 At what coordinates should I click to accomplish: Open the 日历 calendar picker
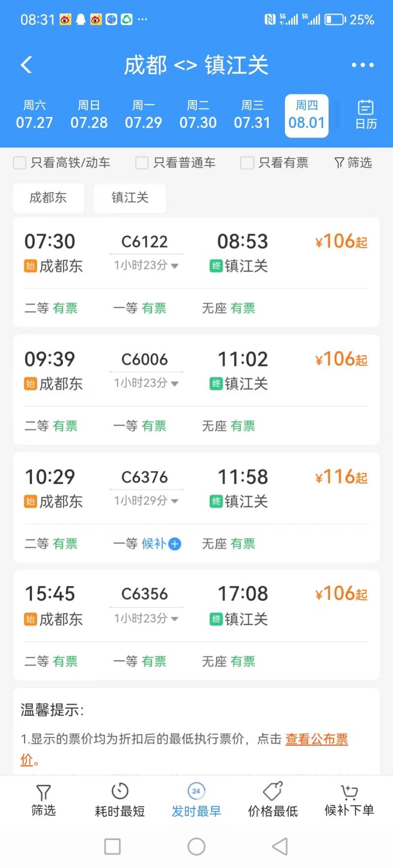click(366, 115)
